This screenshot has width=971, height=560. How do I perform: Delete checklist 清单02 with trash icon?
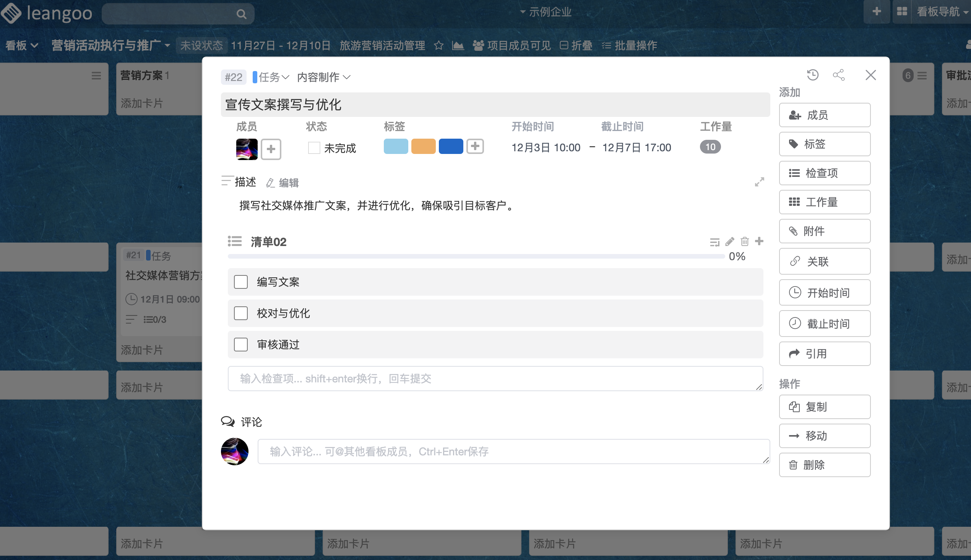pyautogui.click(x=744, y=241)
